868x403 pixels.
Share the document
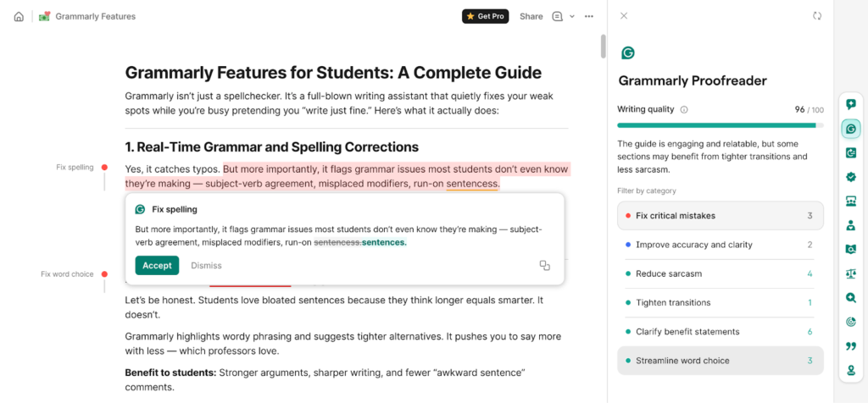[x=531, y=17]
